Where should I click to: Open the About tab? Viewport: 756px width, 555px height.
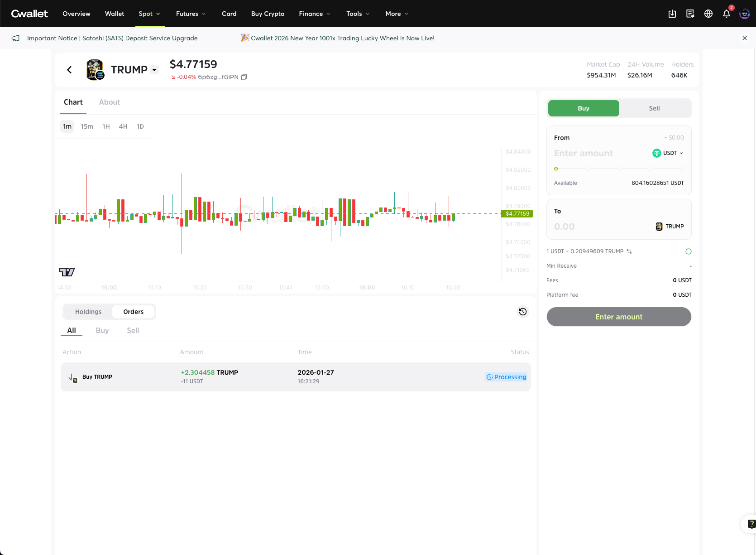pos(110,102)
